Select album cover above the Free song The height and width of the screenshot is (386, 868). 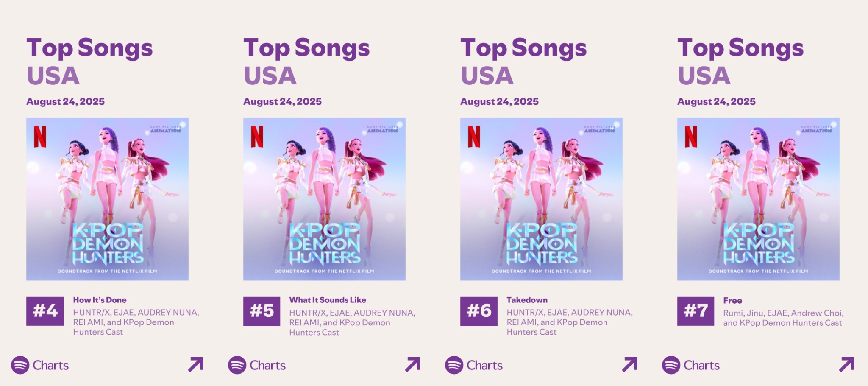tap(758, 199)
